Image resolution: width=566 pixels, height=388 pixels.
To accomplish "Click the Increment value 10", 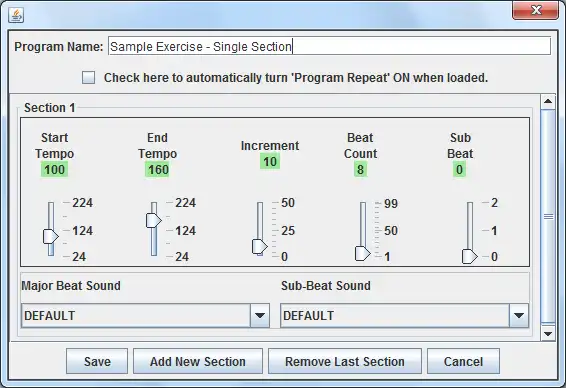I will pyautogui.click(x=270, y=161).
